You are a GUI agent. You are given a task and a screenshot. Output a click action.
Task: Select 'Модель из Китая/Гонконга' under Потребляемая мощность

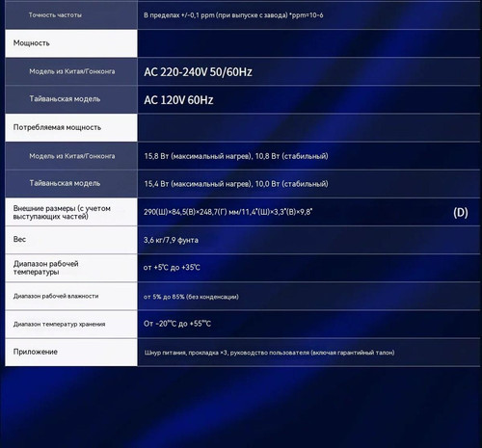click(x=71, y=156)
